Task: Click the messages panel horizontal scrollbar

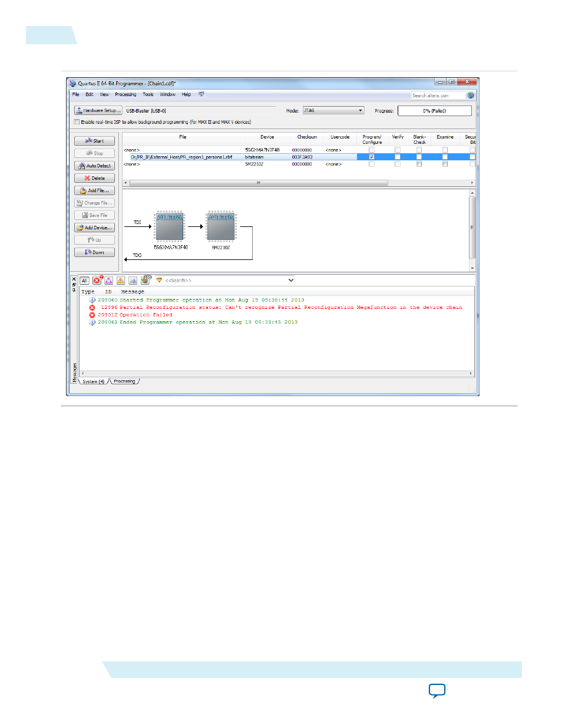Action: click(277, 374)
